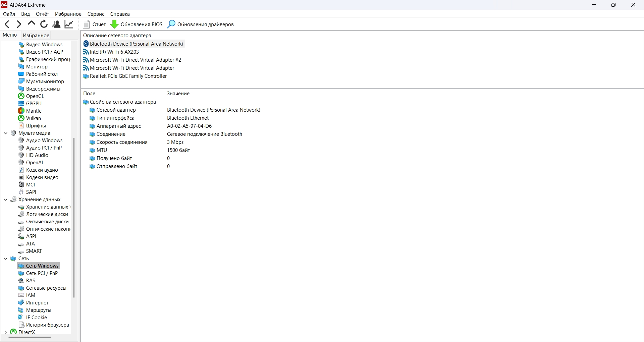Expand the DirectX tree node
The height and width of the screenshot is (342, 644).
[6, 332]
